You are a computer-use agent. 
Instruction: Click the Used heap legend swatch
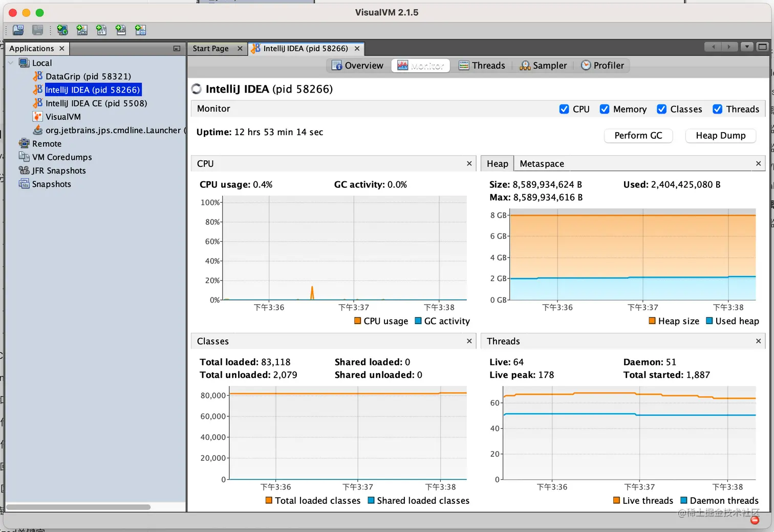pos(709,321)
